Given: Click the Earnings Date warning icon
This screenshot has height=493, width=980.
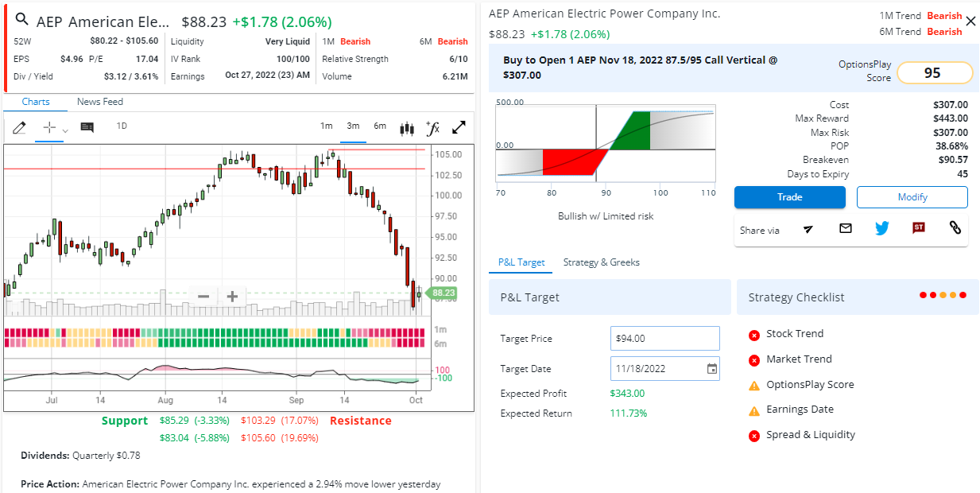Looking at the screenshot, I should coord(754,410).
